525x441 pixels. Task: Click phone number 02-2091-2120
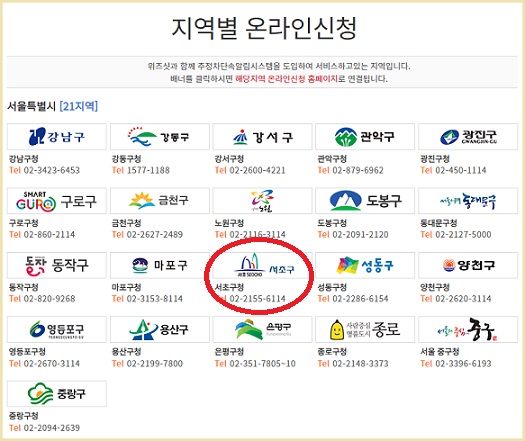(x=360, y=234)
